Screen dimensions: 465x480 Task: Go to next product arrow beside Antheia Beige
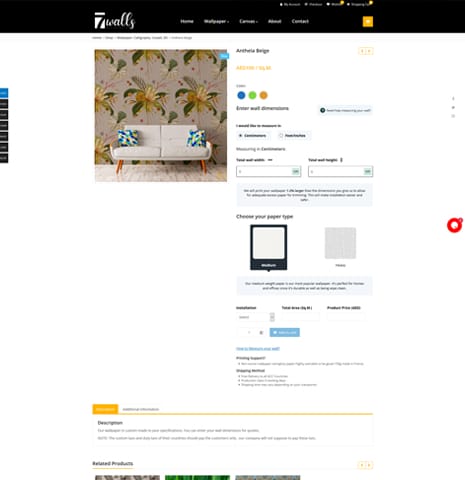(369, 51)
